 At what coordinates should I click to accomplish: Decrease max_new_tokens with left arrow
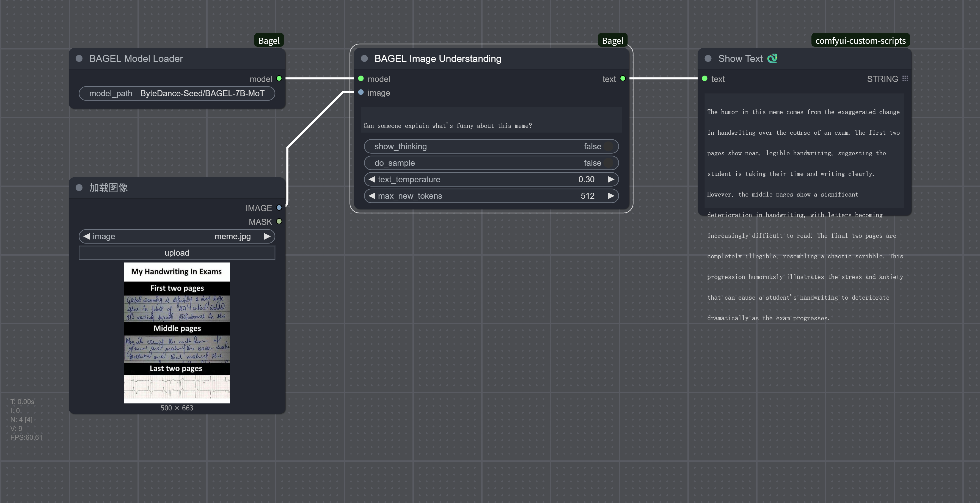[x=372, y=196]
